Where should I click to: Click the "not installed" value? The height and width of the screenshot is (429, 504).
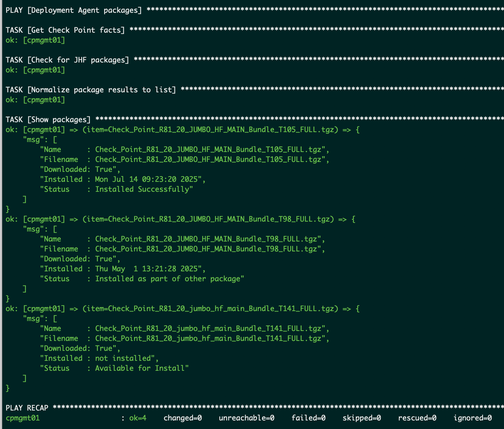tap(123, 358)
